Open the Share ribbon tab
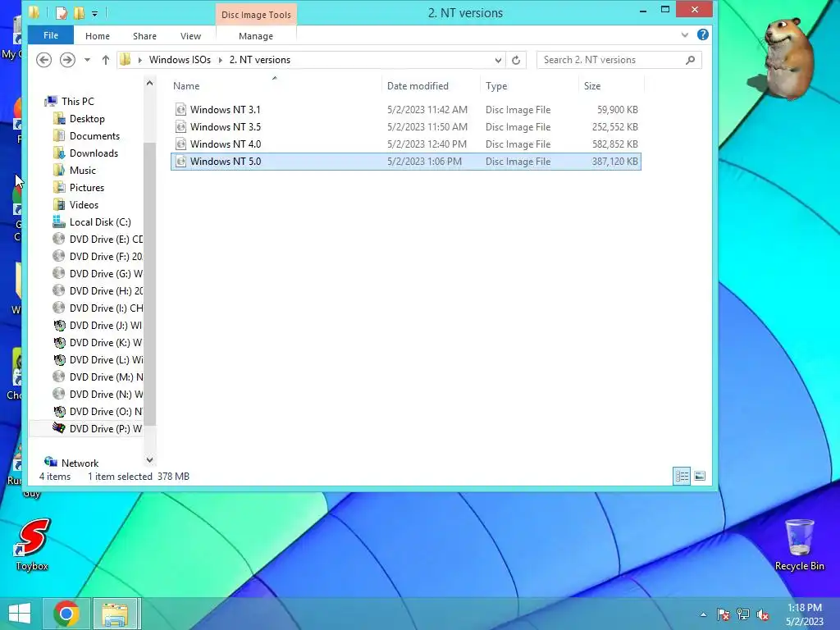This screenshot has height=630, width=840. [144, 36]
